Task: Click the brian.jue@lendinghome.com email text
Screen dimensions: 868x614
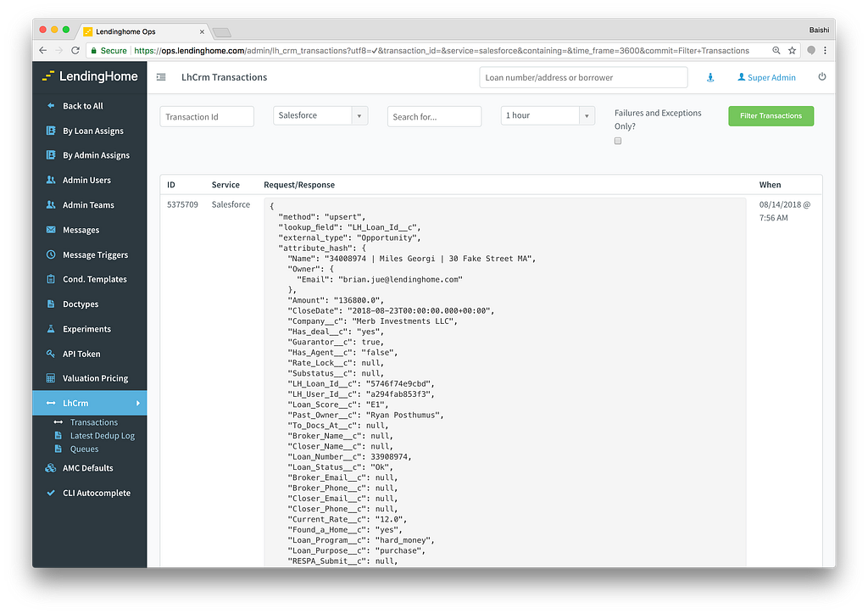Action: (400, 280)
